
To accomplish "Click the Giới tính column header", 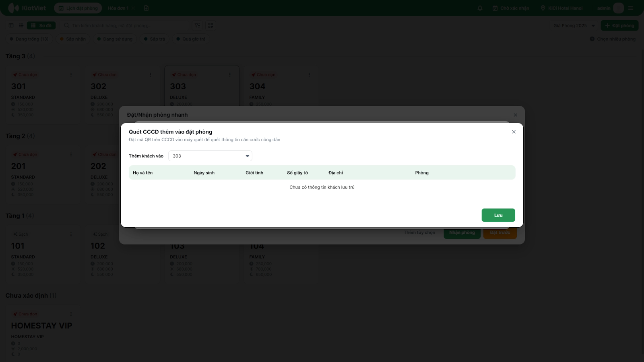I will pyautogui.click(x=254, y=173).
